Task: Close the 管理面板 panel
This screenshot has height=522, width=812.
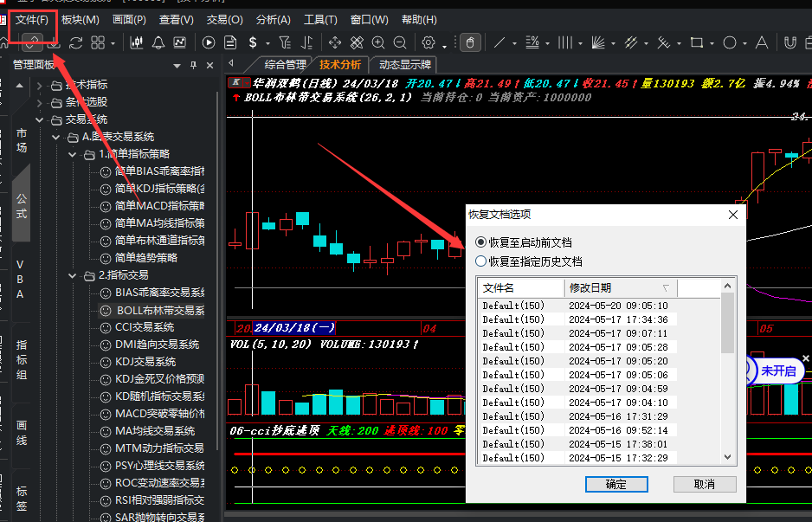Action: [x=209, y=65]
